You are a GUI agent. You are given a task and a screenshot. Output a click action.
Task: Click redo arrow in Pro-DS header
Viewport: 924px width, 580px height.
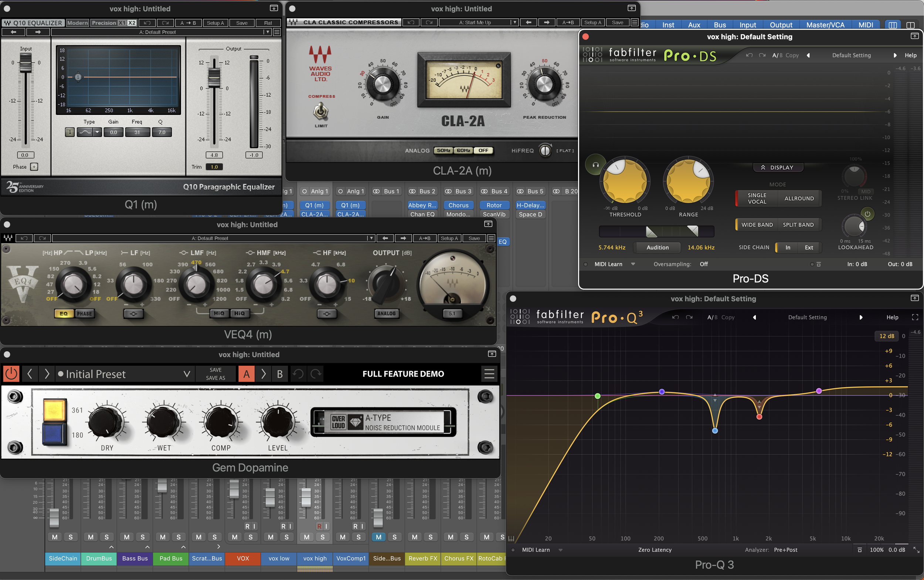[x=762, y=55]
